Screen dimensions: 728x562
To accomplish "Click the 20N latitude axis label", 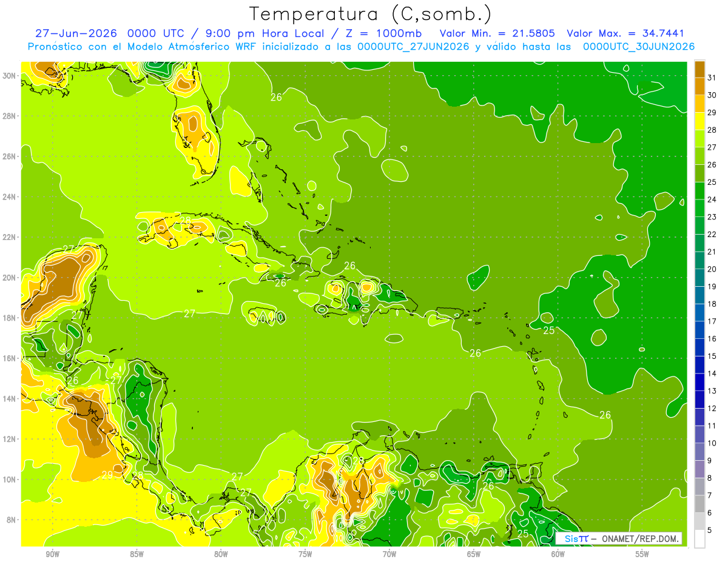I will (x=9, y=278).
